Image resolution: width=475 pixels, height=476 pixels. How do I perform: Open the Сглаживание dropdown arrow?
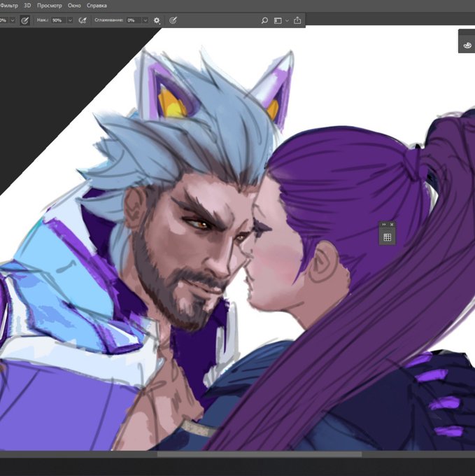click(146, 20)
